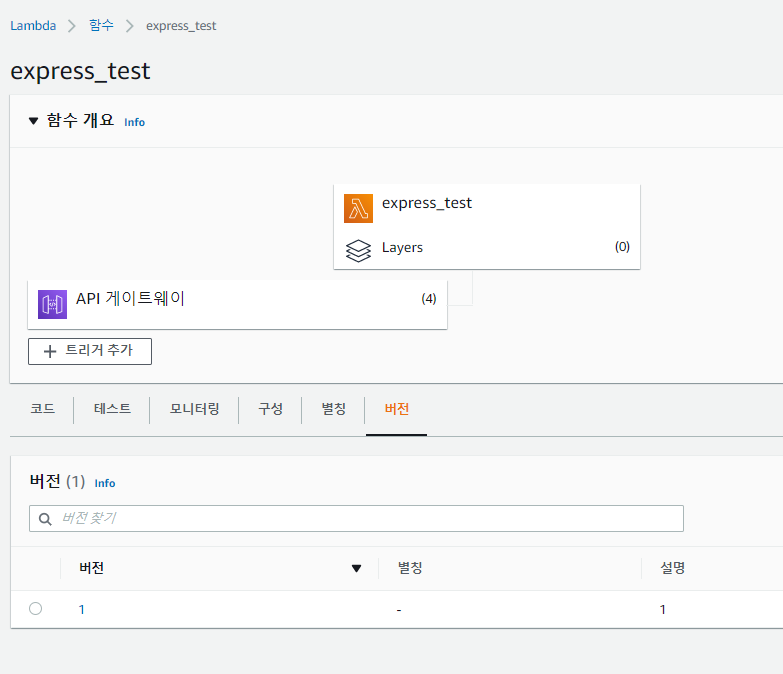
Task: Click the 트리거 추가 button
Action: [x=90, y=351]
